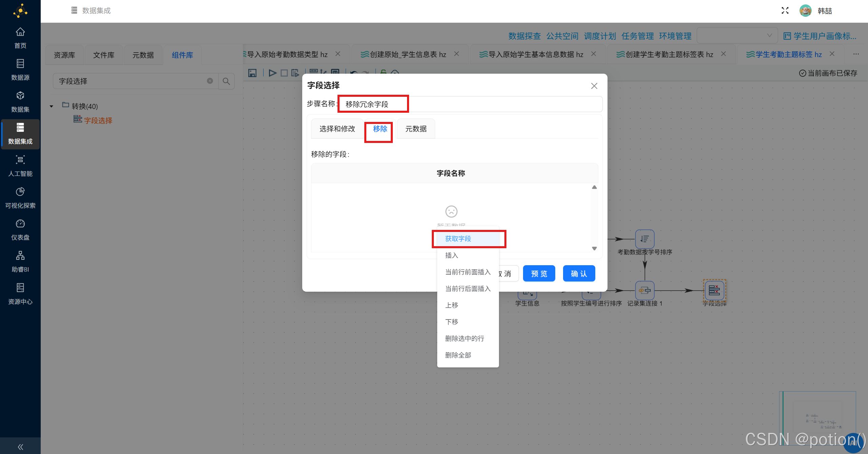This screenshot has width=868, height=454.
Task: Choose 删除全部 from the context menu
Action: coord(468,355)
